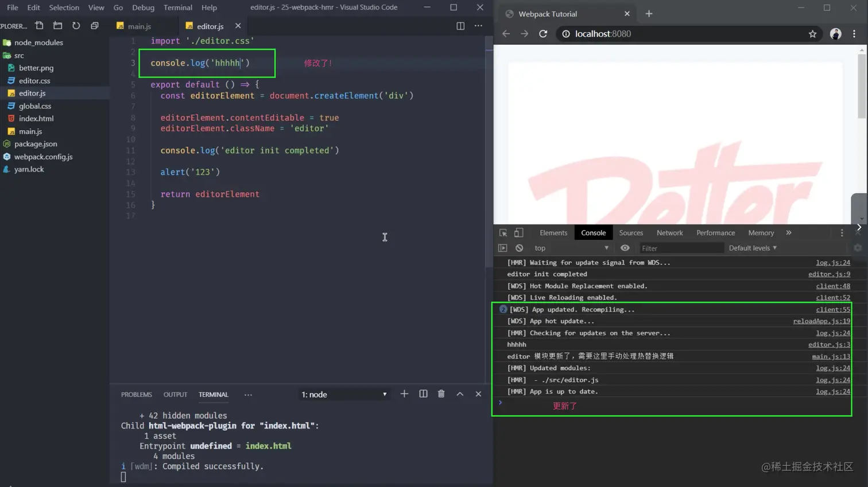Open editor More Actions ellipsis

[x=478, y=26]
